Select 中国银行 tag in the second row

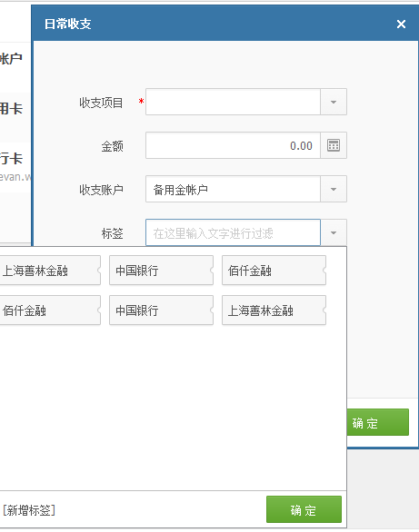click(x=161, y=310)
